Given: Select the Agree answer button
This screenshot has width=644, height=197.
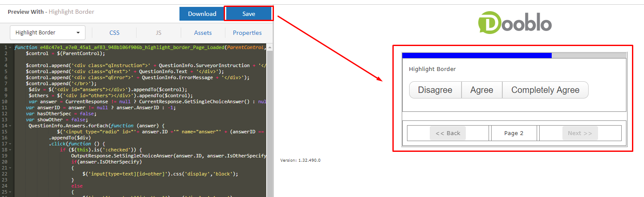Looking at the screenshot, I should click(482, 90).
